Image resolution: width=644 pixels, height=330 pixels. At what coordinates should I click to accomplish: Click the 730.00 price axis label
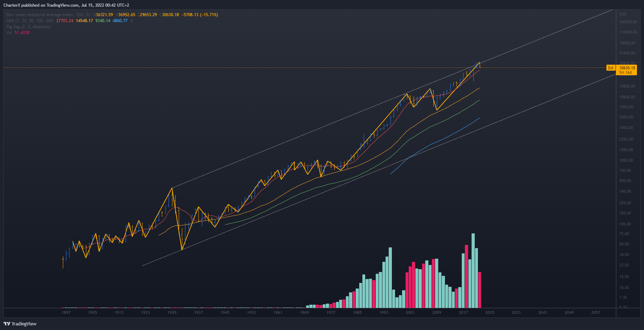(625, 170)
